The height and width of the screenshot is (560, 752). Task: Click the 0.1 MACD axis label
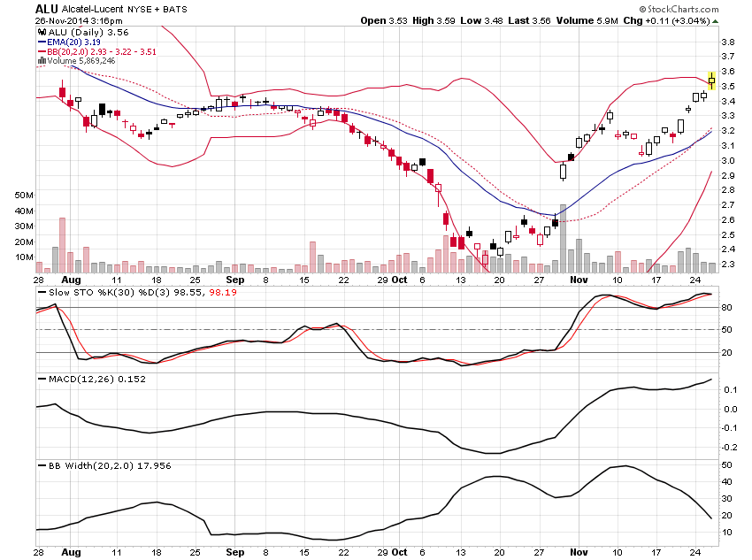(731, 389)
